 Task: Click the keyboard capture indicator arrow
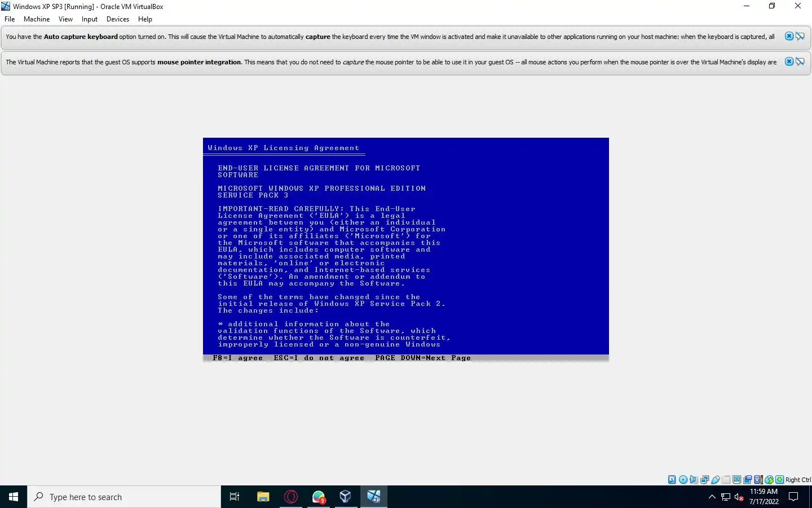point(780,480)
